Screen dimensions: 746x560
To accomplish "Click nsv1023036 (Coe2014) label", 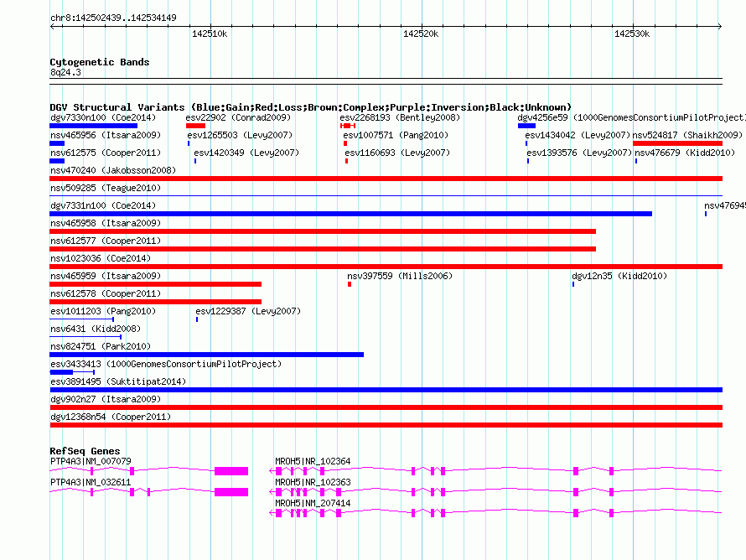I will (x=101, y=258).
